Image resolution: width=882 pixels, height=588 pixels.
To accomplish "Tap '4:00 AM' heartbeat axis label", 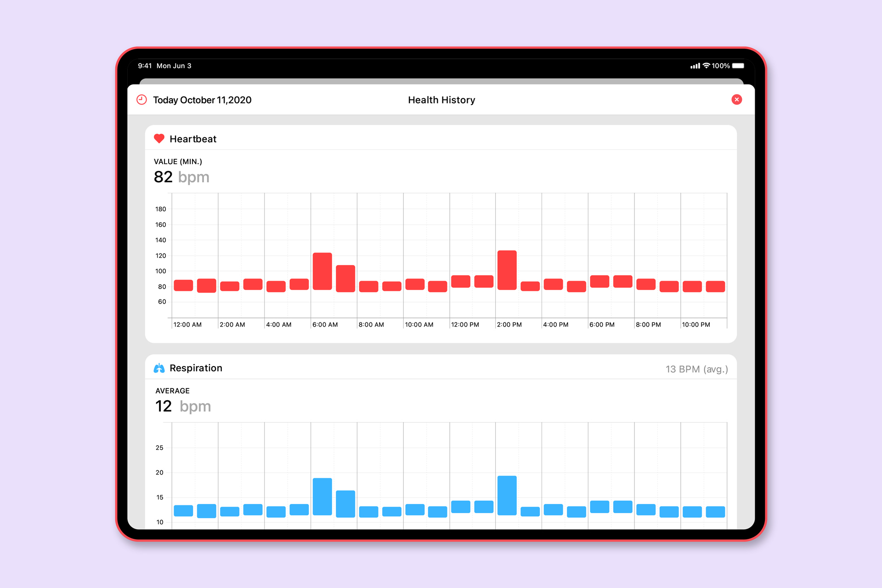I will click(x=279, y=325).
